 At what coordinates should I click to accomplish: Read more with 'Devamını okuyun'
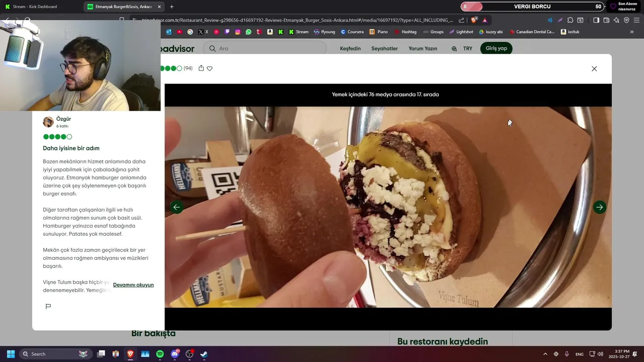click(133, 285)
